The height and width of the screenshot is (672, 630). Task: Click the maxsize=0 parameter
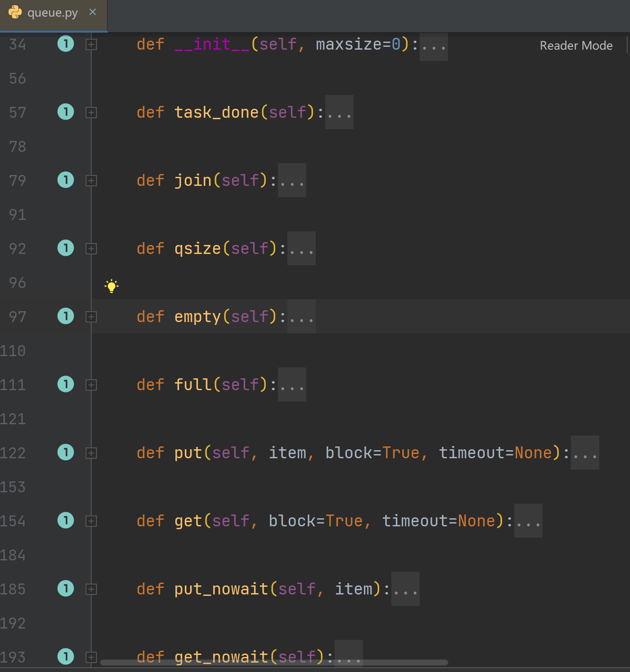358,44
